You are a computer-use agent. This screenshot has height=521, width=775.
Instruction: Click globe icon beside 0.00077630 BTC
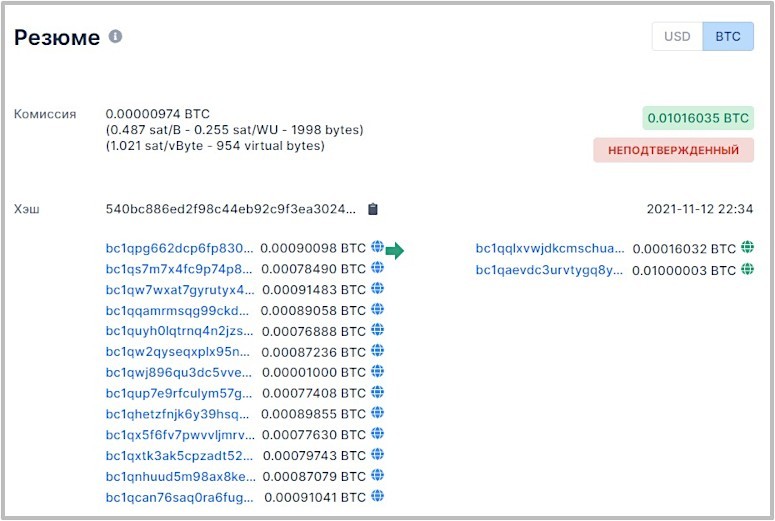pyautogui.click(x=378, y=434)
